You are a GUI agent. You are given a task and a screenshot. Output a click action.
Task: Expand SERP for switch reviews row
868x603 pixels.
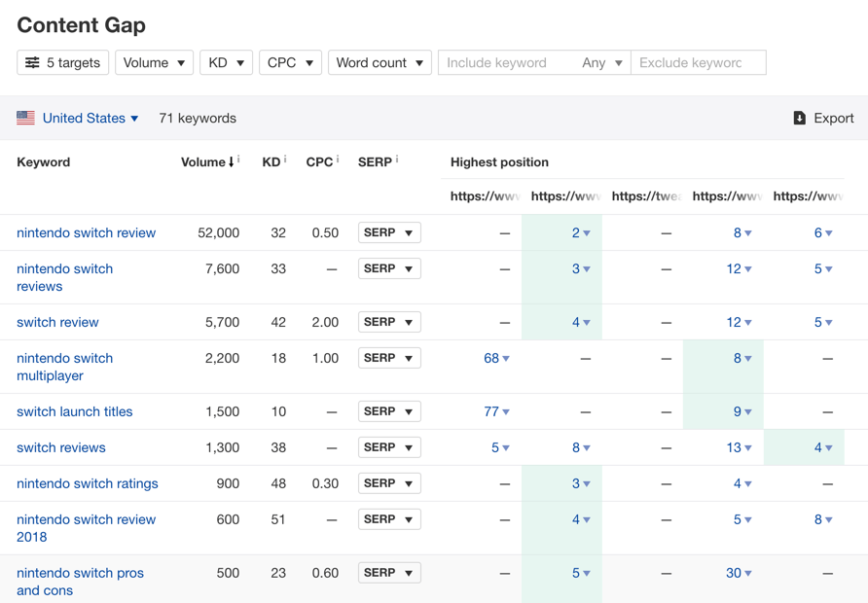pyautogui.click(x=389, y=447)
